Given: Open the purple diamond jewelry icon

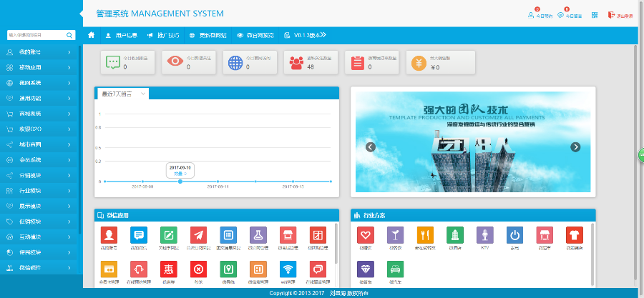Looking at the screenshot, I should tap(366, 269).
